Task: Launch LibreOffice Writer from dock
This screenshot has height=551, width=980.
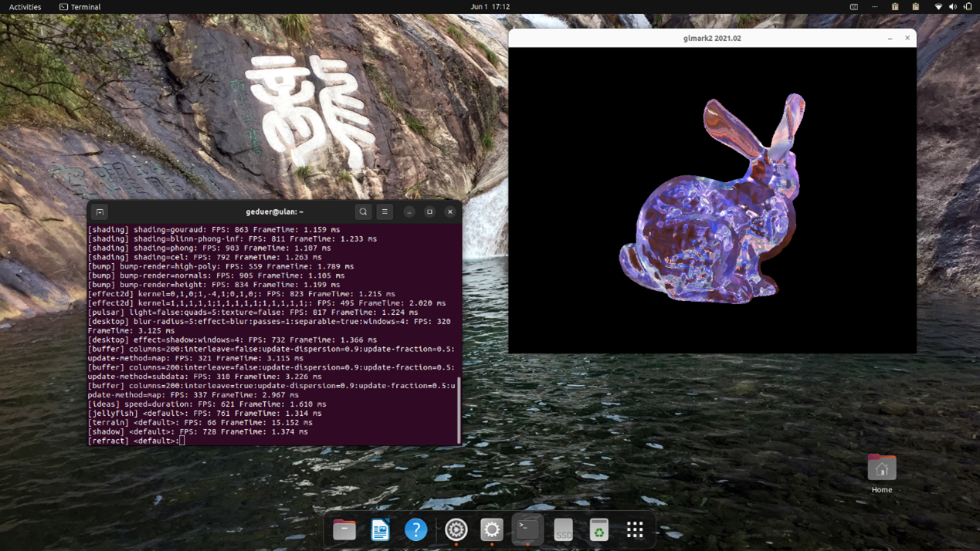Action: pos(380,529)
